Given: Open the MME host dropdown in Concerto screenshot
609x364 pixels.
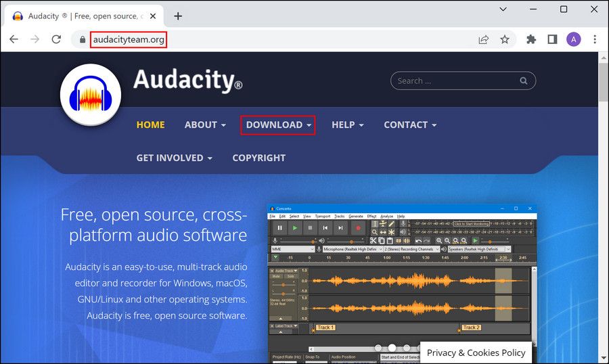Looking at the screenshot, I should [293, 249].
